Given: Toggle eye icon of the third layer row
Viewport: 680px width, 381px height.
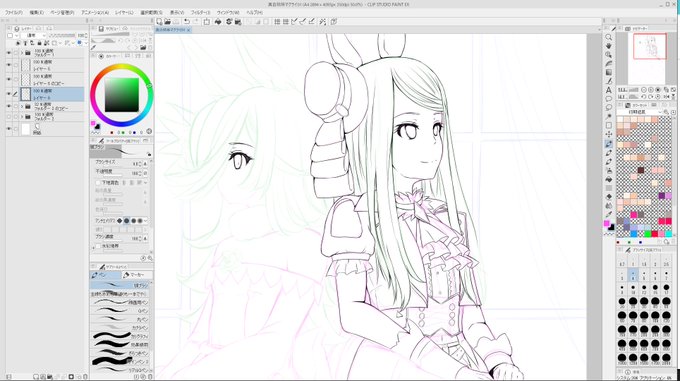Looking at the screenshot, I should [9, 79].
